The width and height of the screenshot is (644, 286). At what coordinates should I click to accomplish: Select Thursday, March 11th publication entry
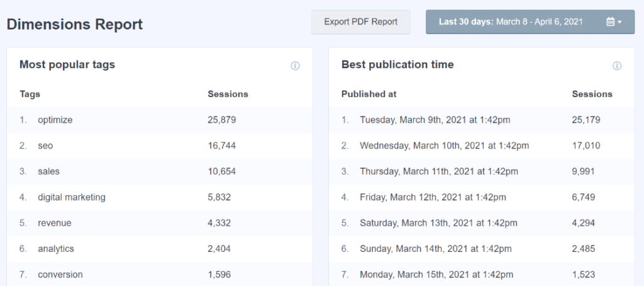pyautogui.click(x=439, y=171)
